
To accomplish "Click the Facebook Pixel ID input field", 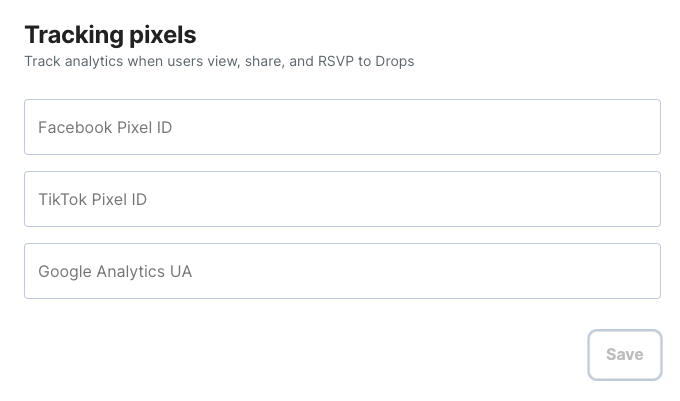I will click(x=342, y=127).
